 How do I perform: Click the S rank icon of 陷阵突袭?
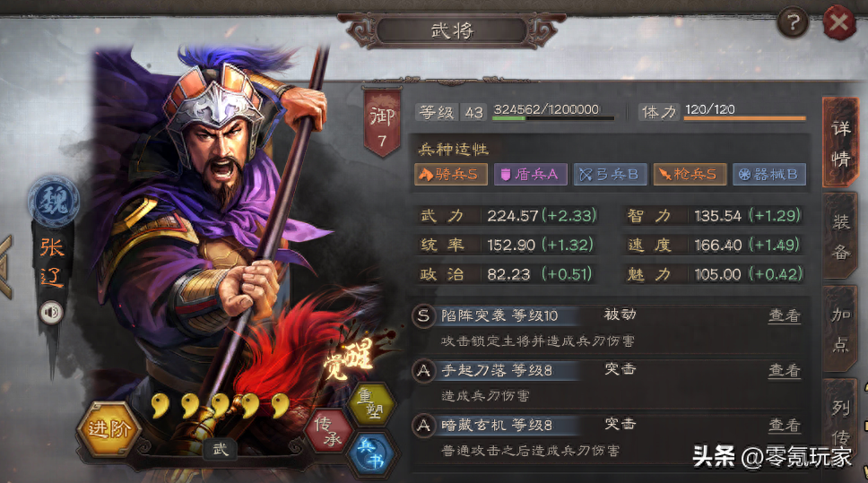tap(423, 316)
